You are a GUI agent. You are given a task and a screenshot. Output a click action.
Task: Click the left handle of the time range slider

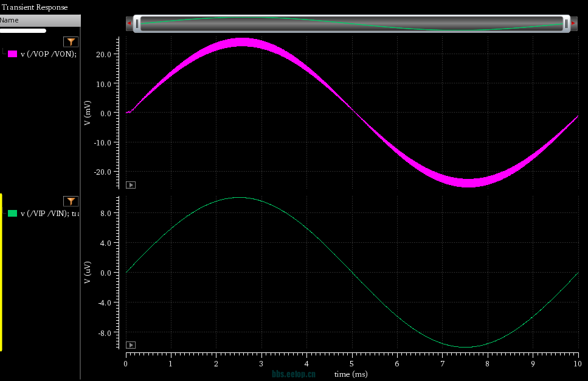(137, 24)
